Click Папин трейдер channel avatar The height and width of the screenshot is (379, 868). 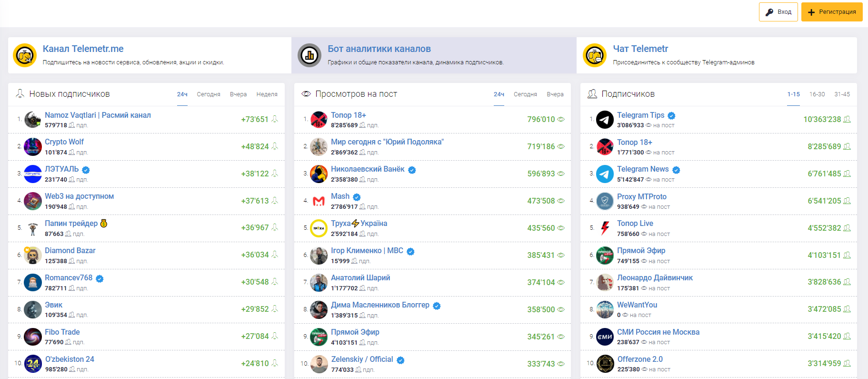[33, 228]
